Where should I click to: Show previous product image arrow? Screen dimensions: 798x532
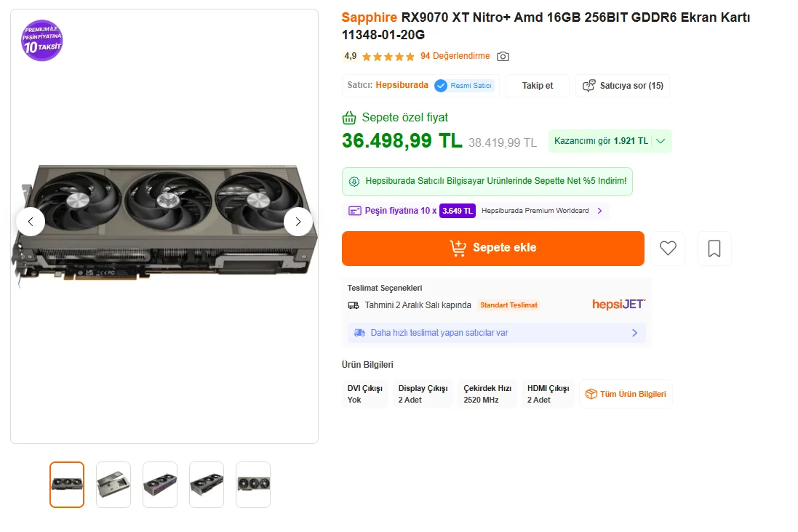click(x=31, y=222)
